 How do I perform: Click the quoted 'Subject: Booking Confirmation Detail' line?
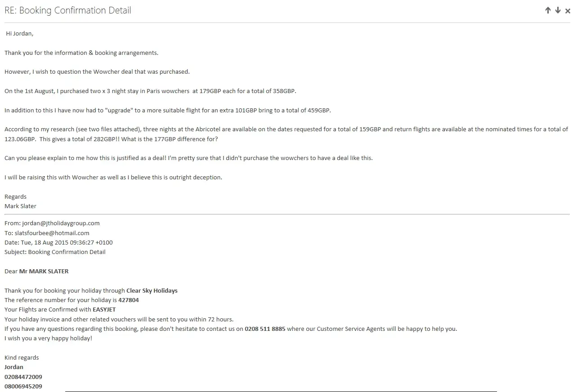(x=55, y=252)
